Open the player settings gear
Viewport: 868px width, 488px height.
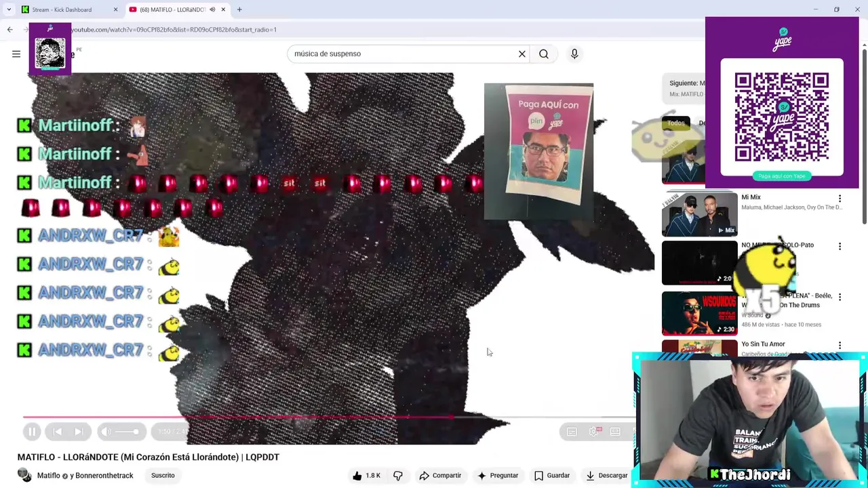[594, 432]
